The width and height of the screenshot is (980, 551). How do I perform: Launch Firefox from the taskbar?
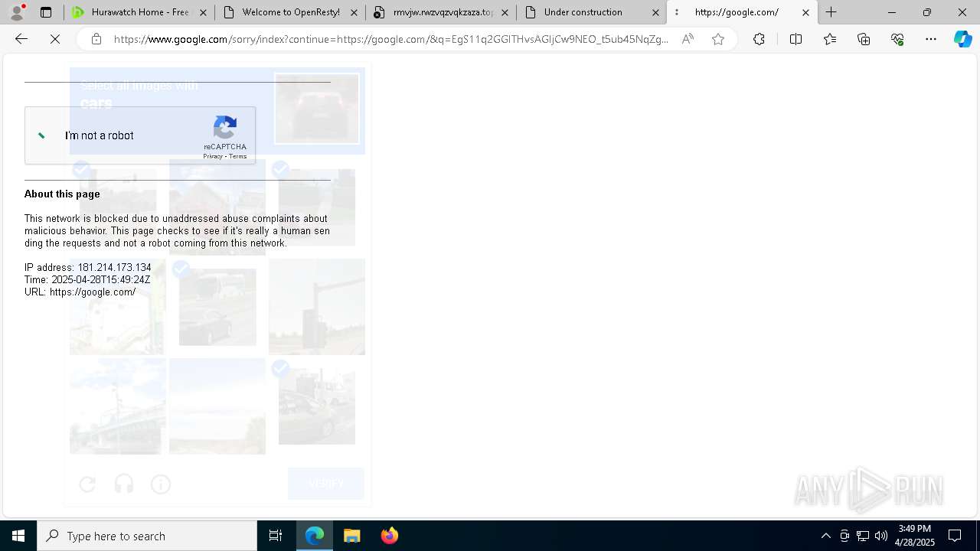click(x=389, y=536)
